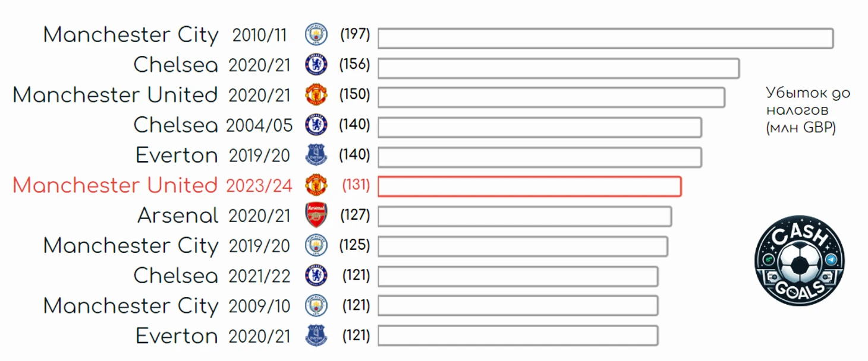The image size is (868, 361).
Task: Click the Manchester United 2020/21 crest
Action: click(x=316, y=95)
